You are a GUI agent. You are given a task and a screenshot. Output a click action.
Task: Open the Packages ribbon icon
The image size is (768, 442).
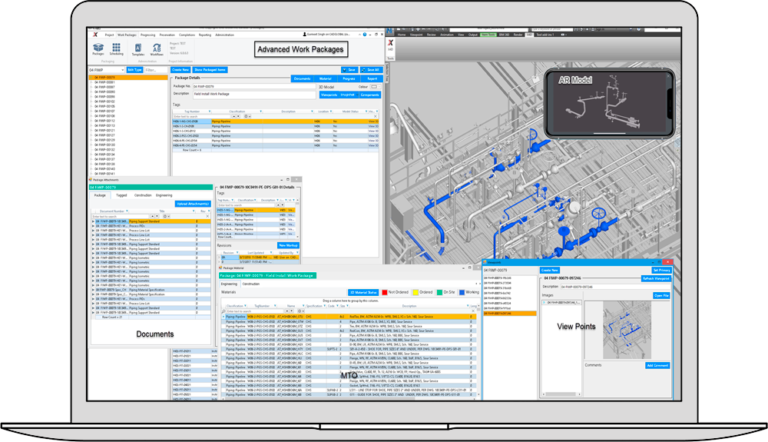[98, 48]
